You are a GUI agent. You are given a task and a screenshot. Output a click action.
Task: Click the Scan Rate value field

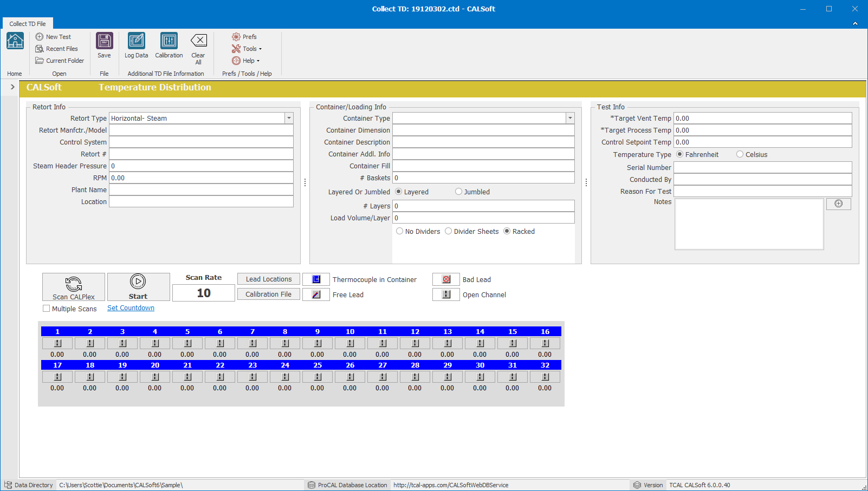[204, 293]
